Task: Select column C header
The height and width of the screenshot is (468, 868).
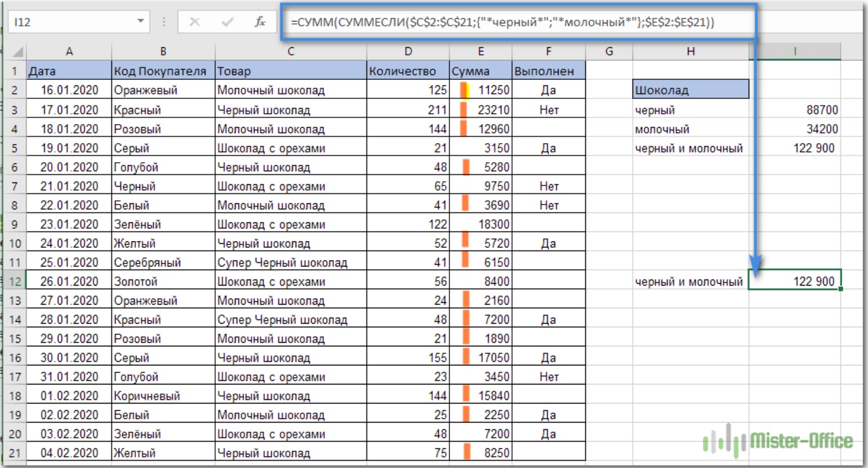Action: (x=291, y=52)
